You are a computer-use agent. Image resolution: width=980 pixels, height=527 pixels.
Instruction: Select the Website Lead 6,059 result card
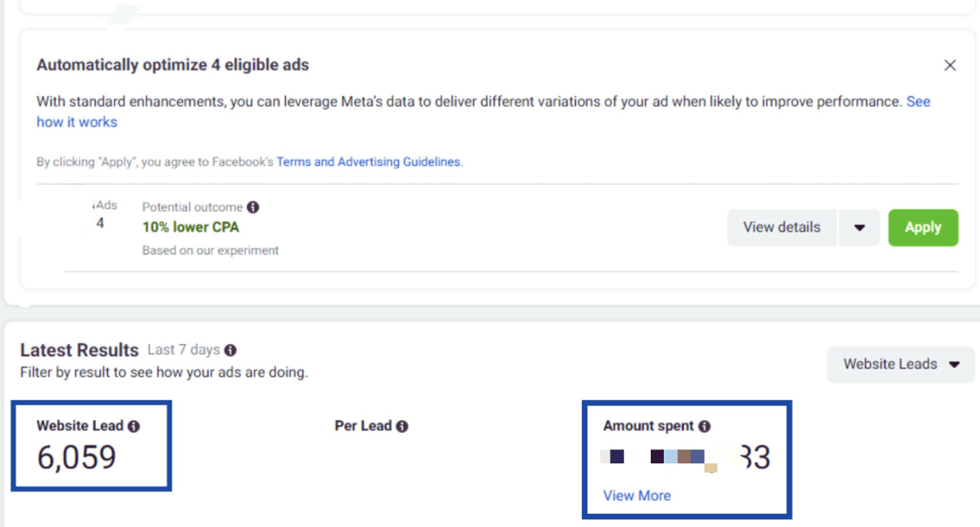click(91, 446)
